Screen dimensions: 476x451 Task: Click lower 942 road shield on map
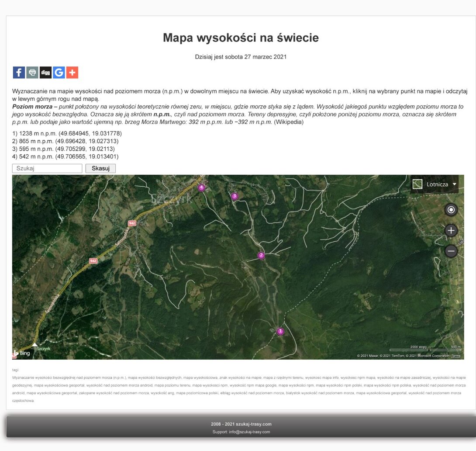point(93,261)
